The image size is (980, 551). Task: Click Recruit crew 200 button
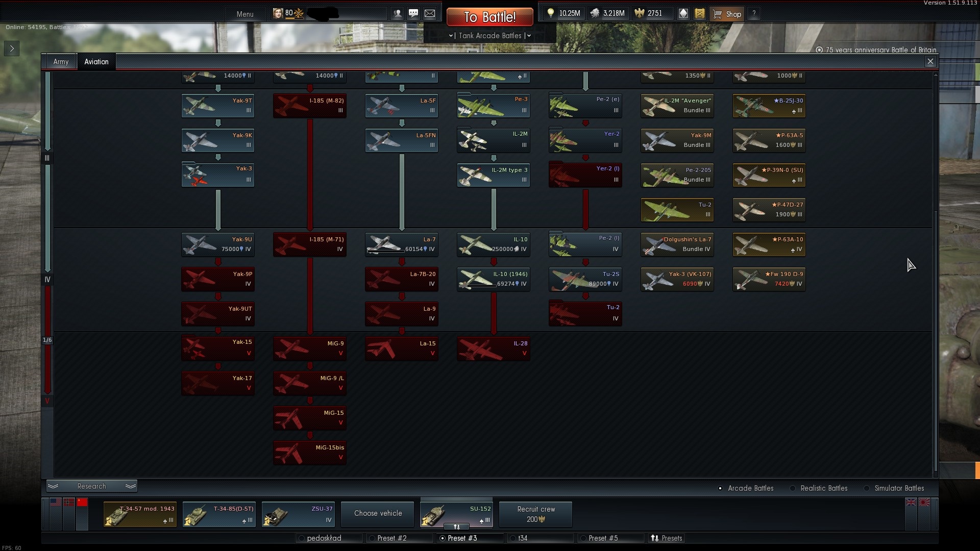tap(536, 514)
